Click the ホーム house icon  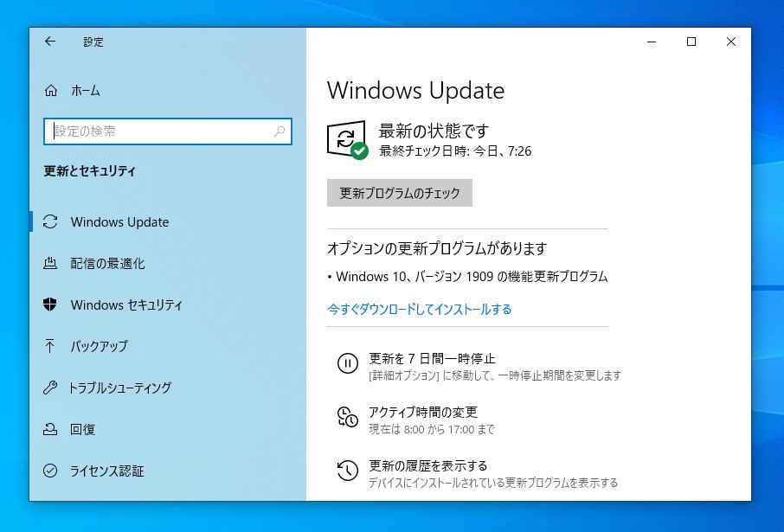pyautogui.click(x=51, y=91)
